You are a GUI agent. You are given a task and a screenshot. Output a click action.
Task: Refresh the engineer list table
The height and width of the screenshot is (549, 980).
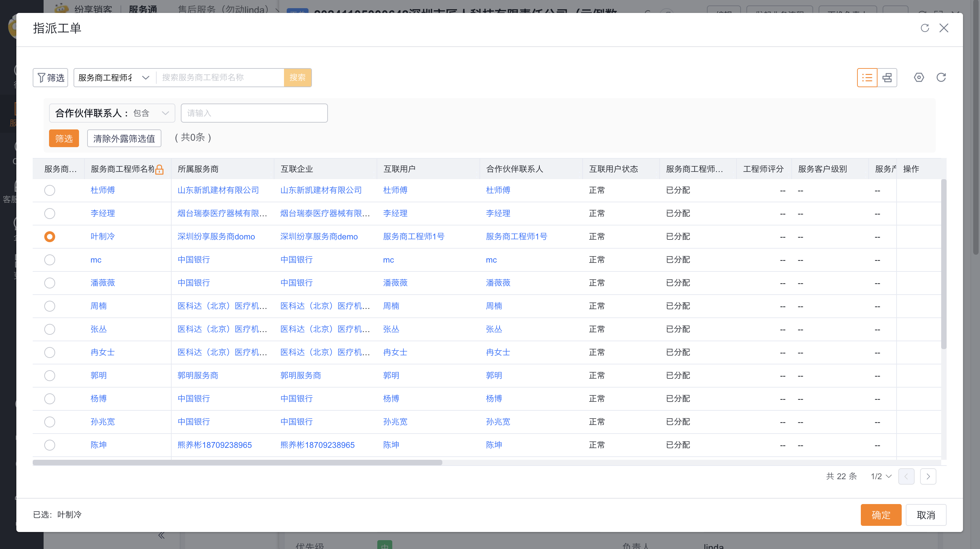(941, 78)
